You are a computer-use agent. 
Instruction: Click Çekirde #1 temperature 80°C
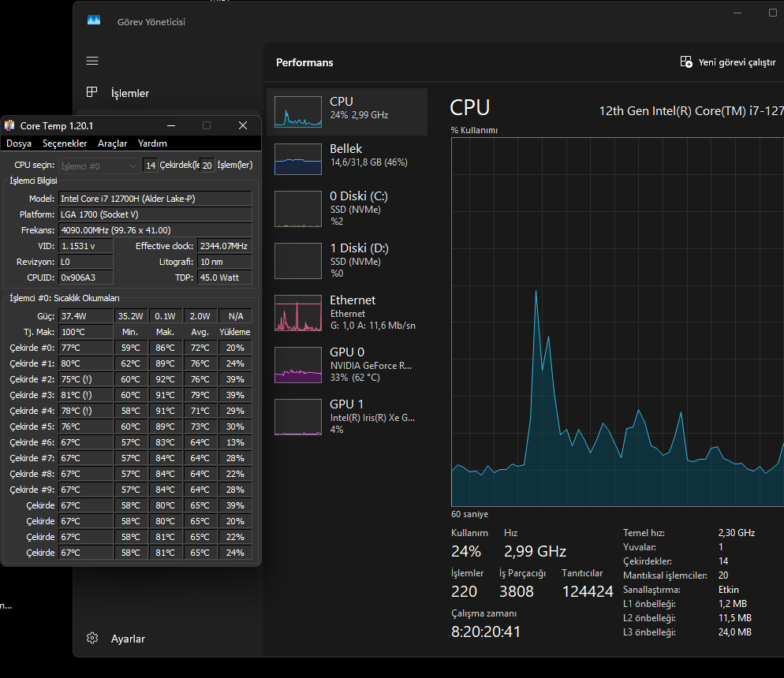(85, 363)
